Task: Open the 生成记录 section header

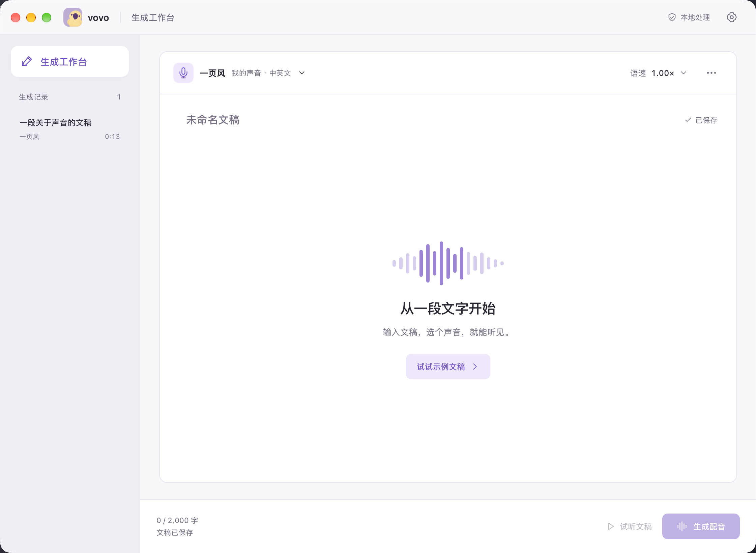Action: 70,97
